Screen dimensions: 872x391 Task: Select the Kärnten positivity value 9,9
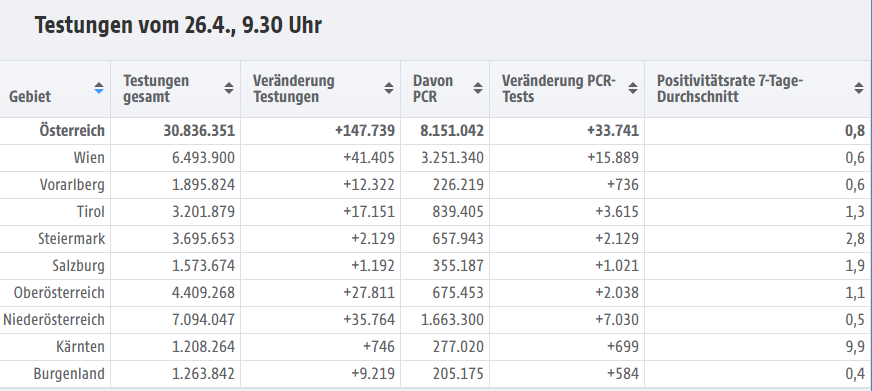855,347
